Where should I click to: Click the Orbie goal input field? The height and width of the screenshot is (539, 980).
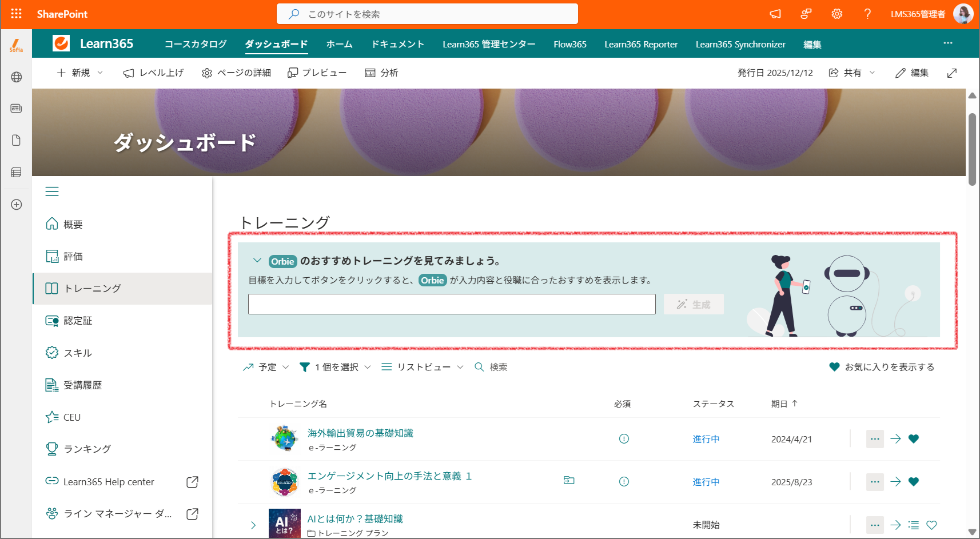point(452,304)
